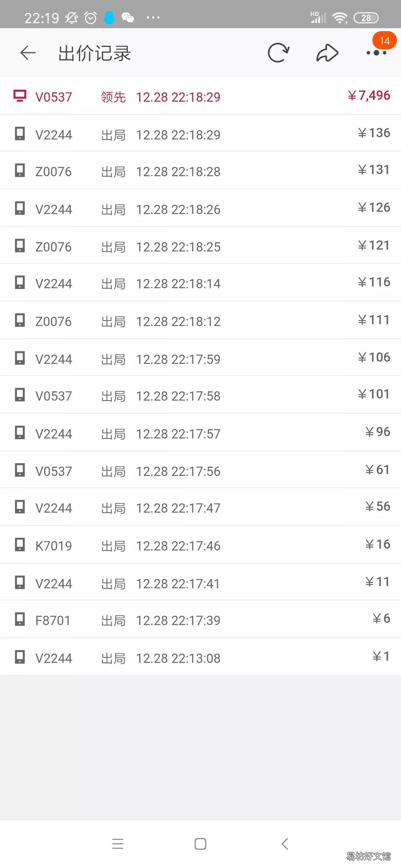Tap the WeChat notification icon in status bar
401x868 pixels.
[128, 17]
